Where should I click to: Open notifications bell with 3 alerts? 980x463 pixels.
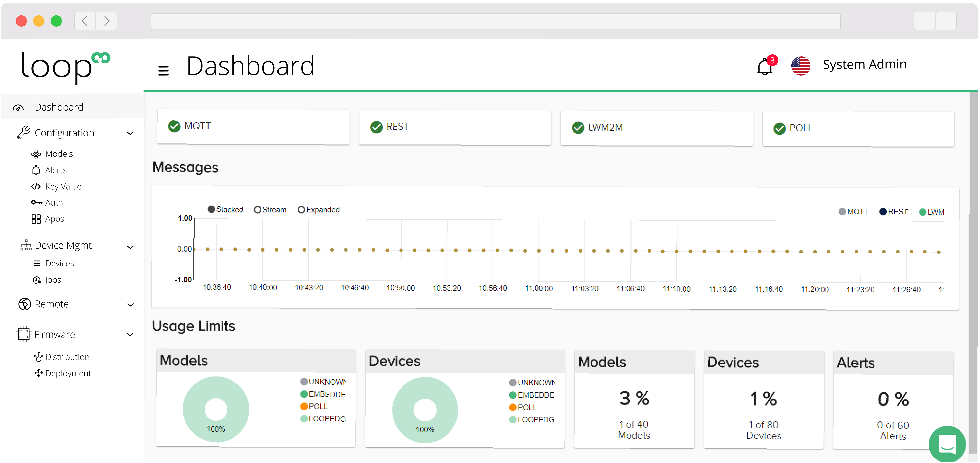(766, 66)
